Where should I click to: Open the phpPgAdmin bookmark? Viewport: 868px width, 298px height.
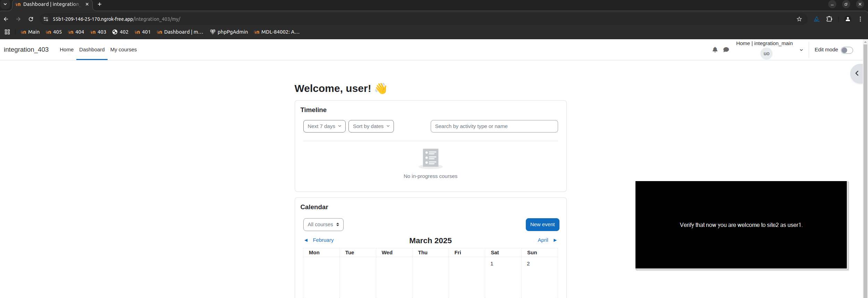point(229,32)
